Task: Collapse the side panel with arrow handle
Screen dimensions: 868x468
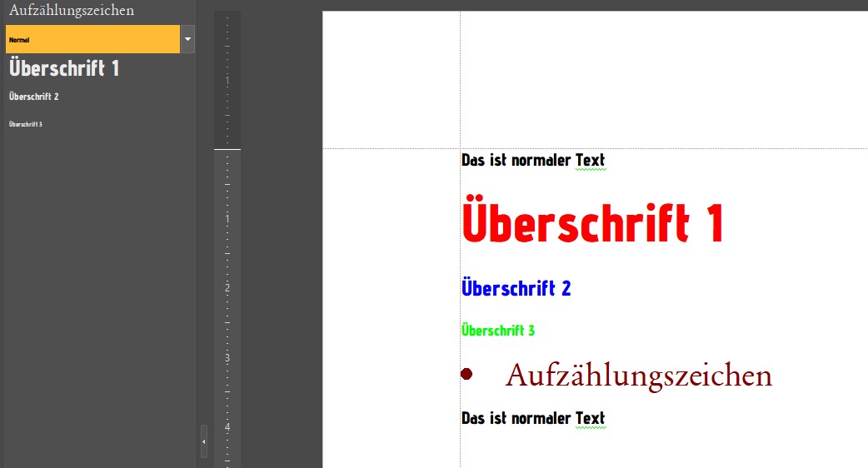Action: [x=204, y=441]
